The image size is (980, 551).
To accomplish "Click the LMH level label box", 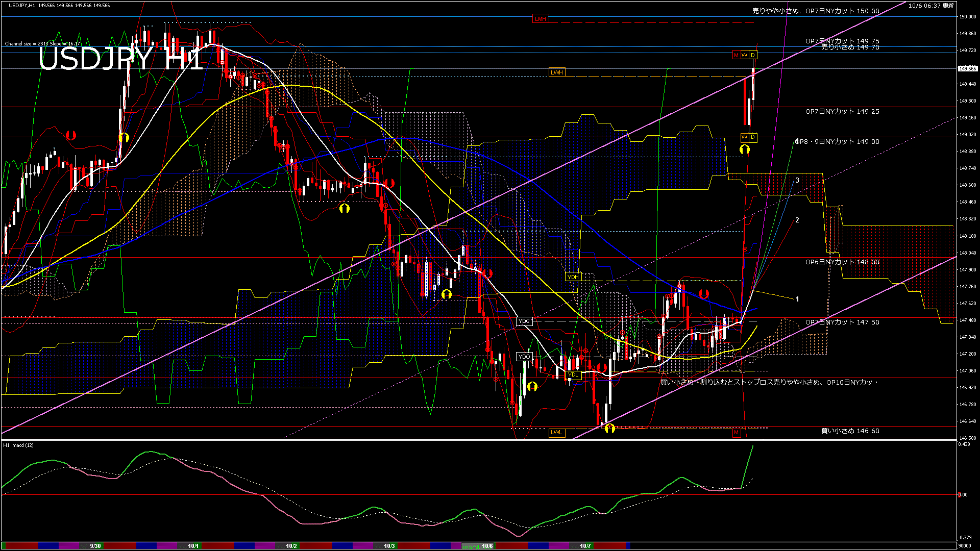I will coord(540,19).
